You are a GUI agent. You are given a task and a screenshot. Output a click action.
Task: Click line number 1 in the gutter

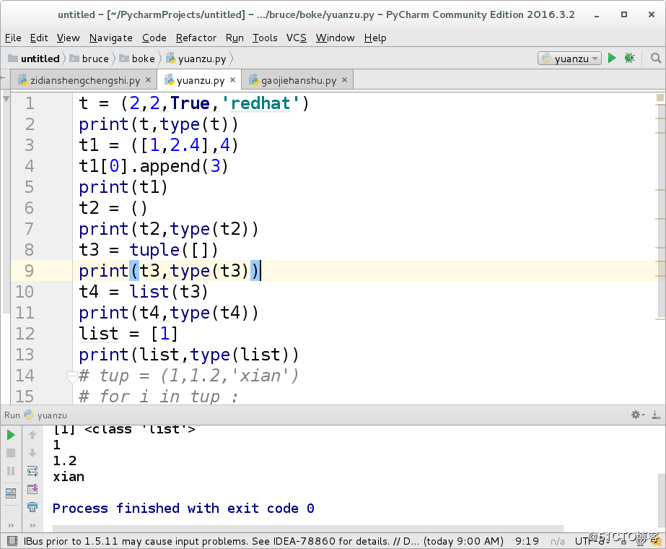29,103
